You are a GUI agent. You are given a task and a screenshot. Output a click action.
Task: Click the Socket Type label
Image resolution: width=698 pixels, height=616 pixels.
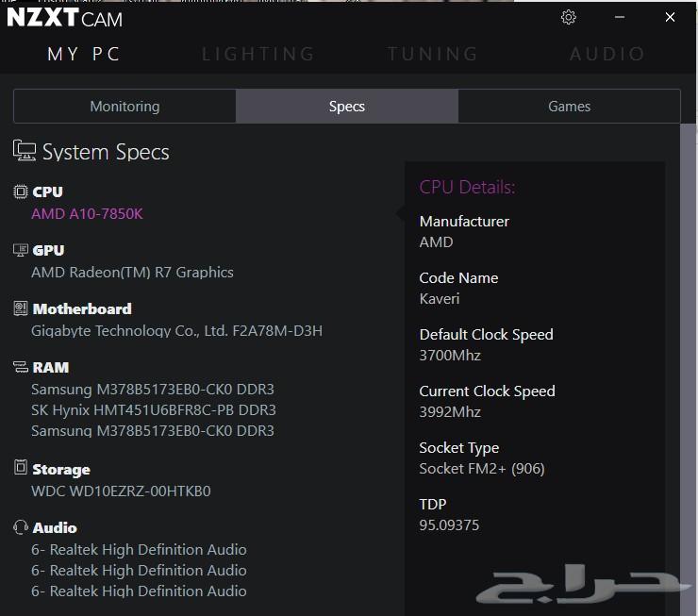tap(459, 448)
